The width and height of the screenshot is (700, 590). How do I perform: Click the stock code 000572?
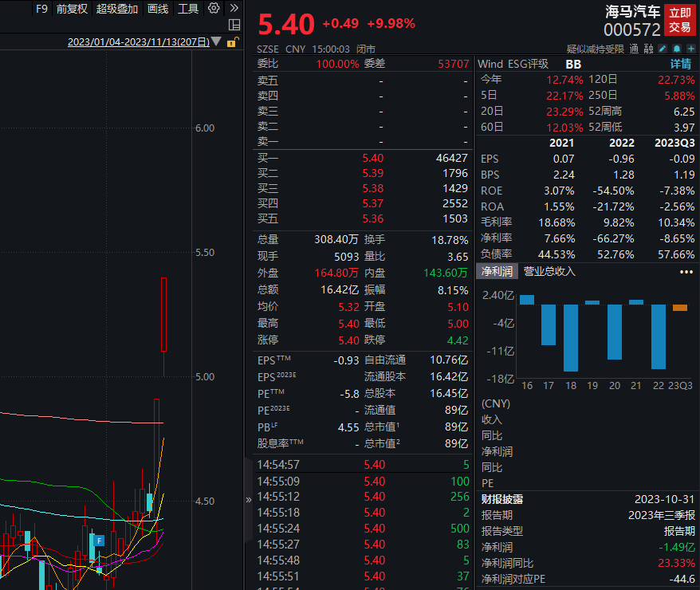click(631, 30)
